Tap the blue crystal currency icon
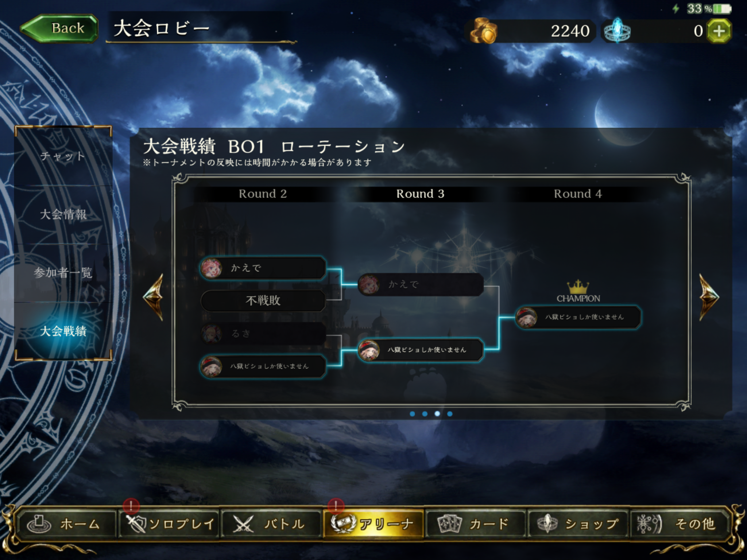The width and height of the screenshot is (747, 560). pyautogui.click(x=617, y=31)
